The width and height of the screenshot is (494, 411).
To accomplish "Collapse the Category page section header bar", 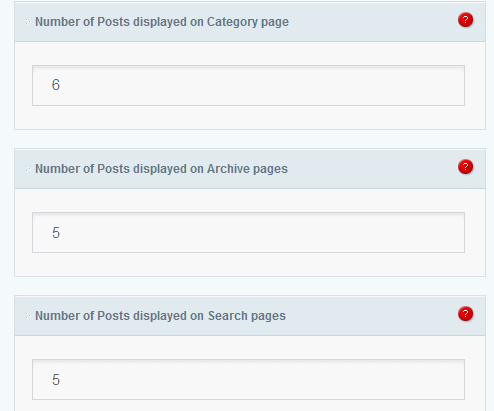I will click(250, 22).
